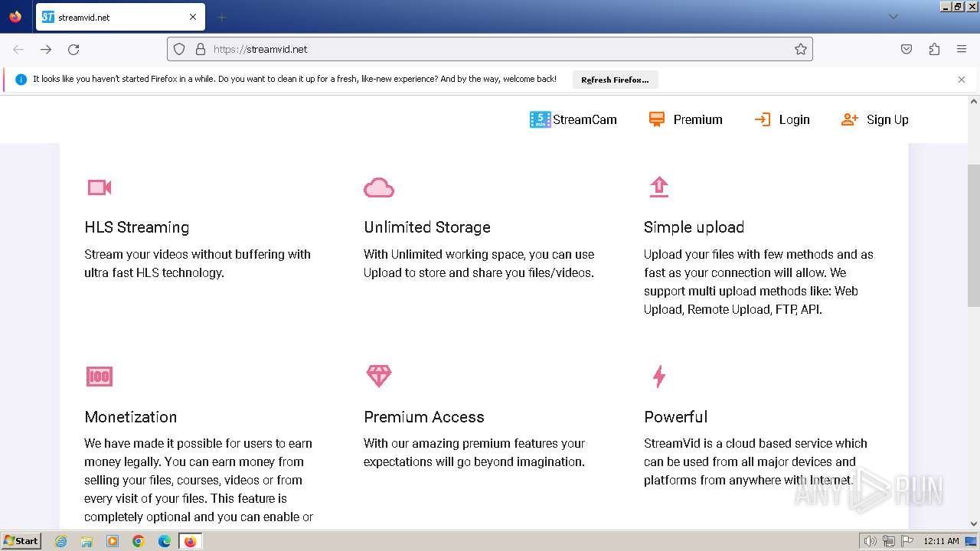
Task: Click the Monetization banknote icon
Action: pos(100,376)
